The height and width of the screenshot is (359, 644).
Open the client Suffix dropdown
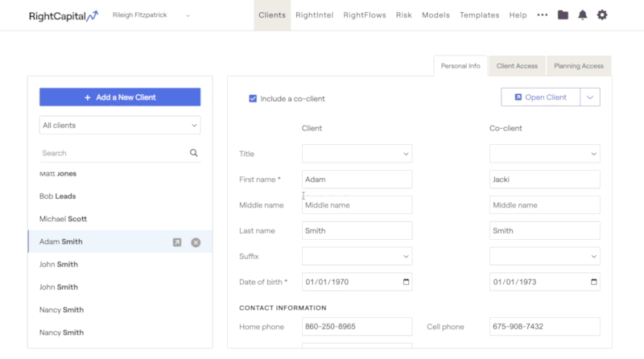tap(357, 256)
